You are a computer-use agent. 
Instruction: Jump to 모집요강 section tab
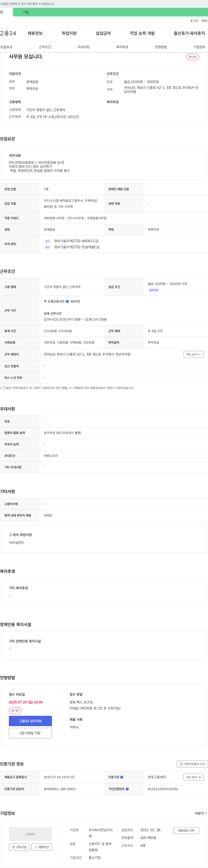pos(6,47)
